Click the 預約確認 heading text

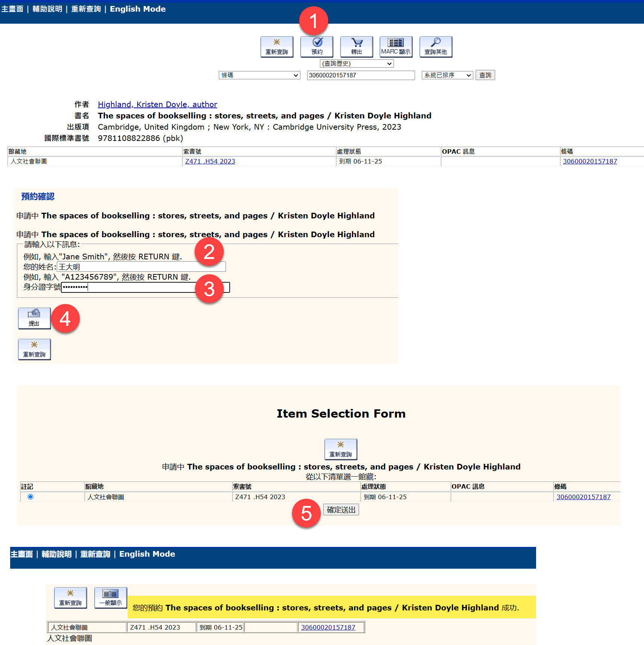pos(38,197)
